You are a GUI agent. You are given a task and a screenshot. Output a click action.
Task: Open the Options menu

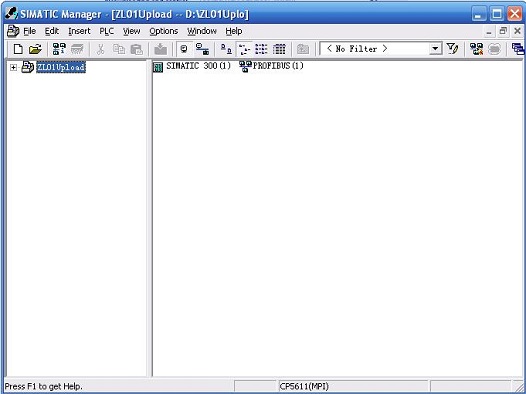tap(163, 31)
